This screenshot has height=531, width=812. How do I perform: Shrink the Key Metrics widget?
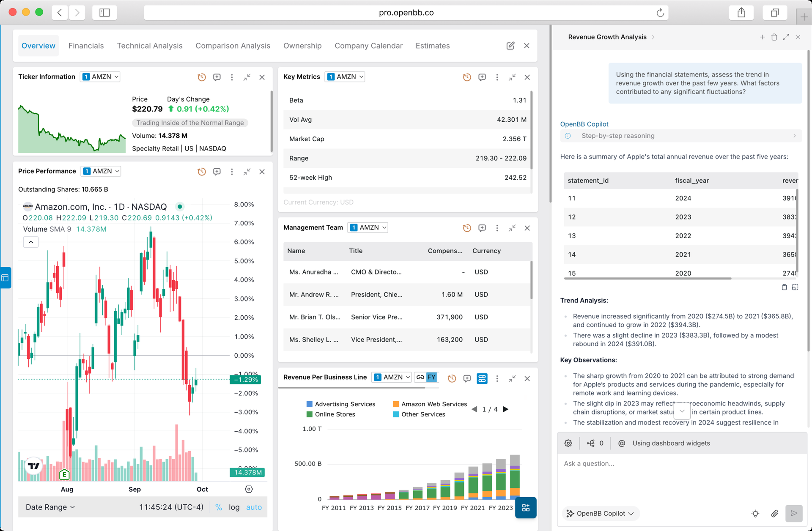point(512,77)
